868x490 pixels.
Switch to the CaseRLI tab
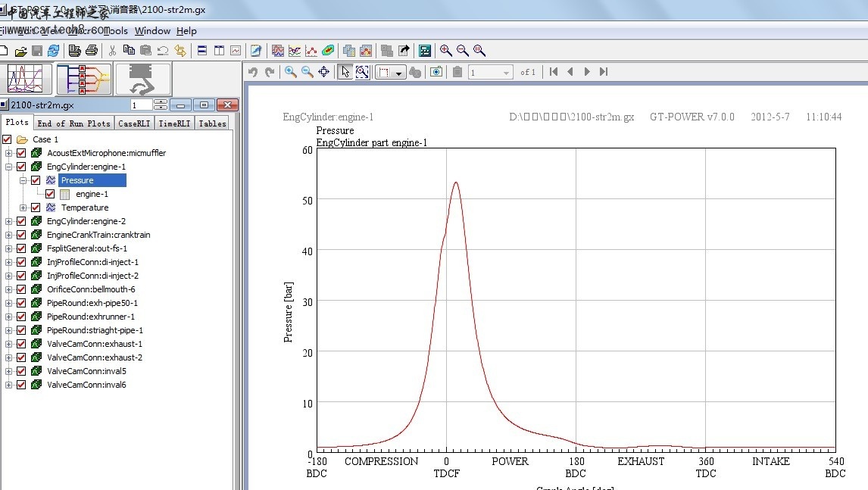(134, 123)
